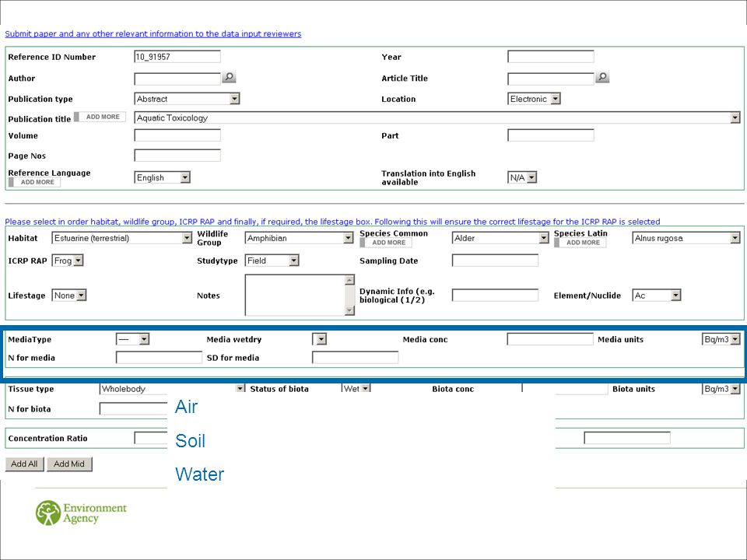
Task: Open the Wildlife Group Amphibian dropdown
Action: click(x=299, y=238)
